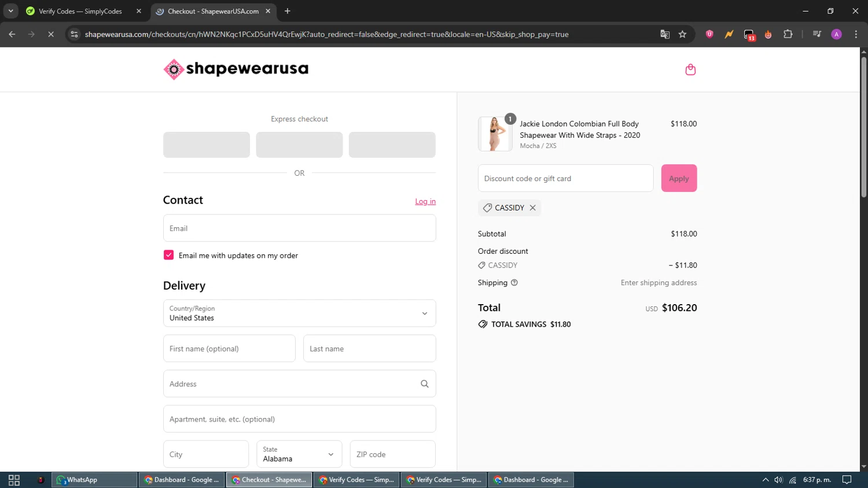Focus the Address field

pos(299,384)
